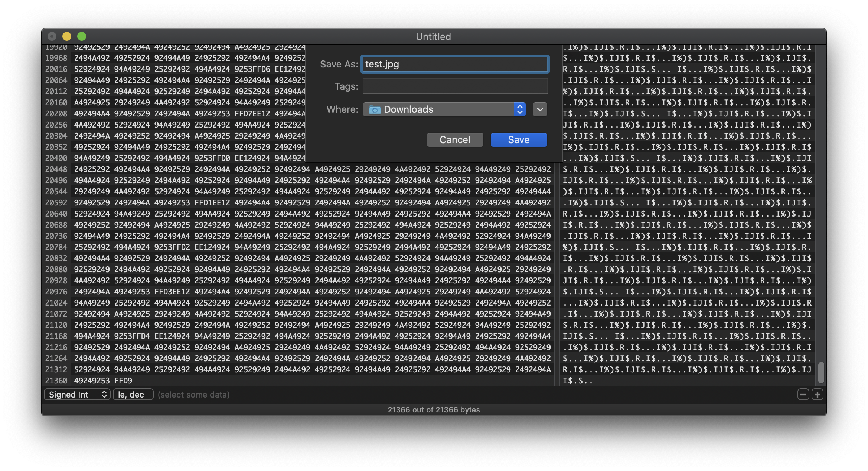Click the last hex bytes FFD9
Viewport: 868px width, 471px height.
coord(123,381)
